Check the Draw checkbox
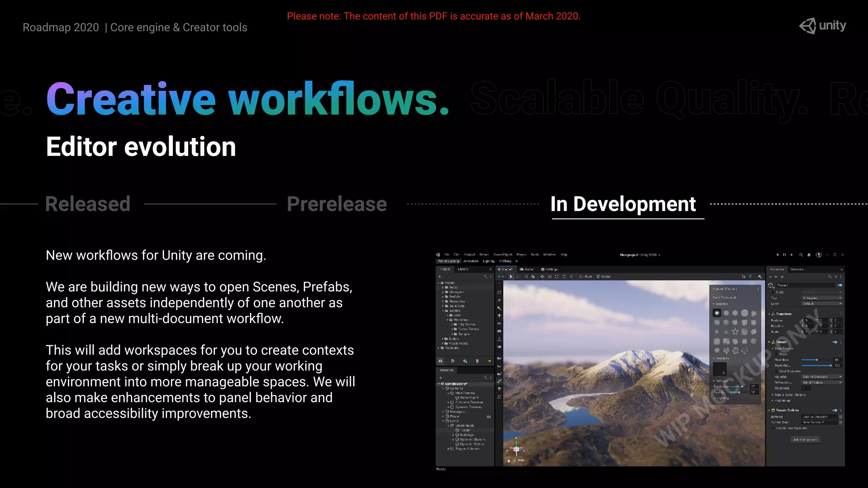 (x=776, y=354)
